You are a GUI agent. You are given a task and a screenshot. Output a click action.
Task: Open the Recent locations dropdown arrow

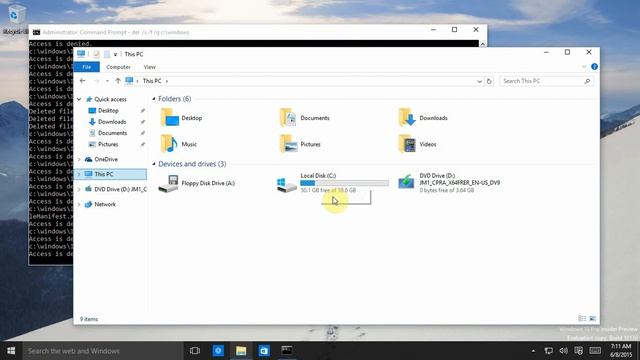tap(107, 81)
